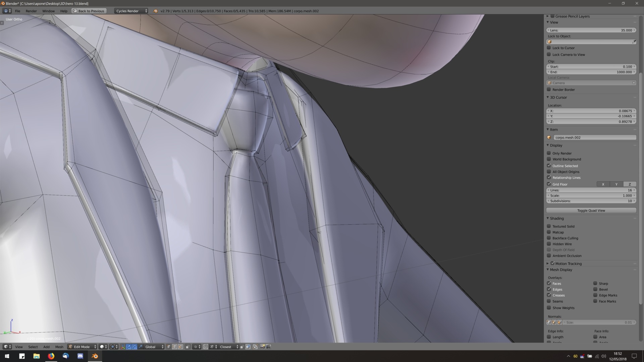
Task: Open Discord from the taskbar
Action: pos(80,356)
